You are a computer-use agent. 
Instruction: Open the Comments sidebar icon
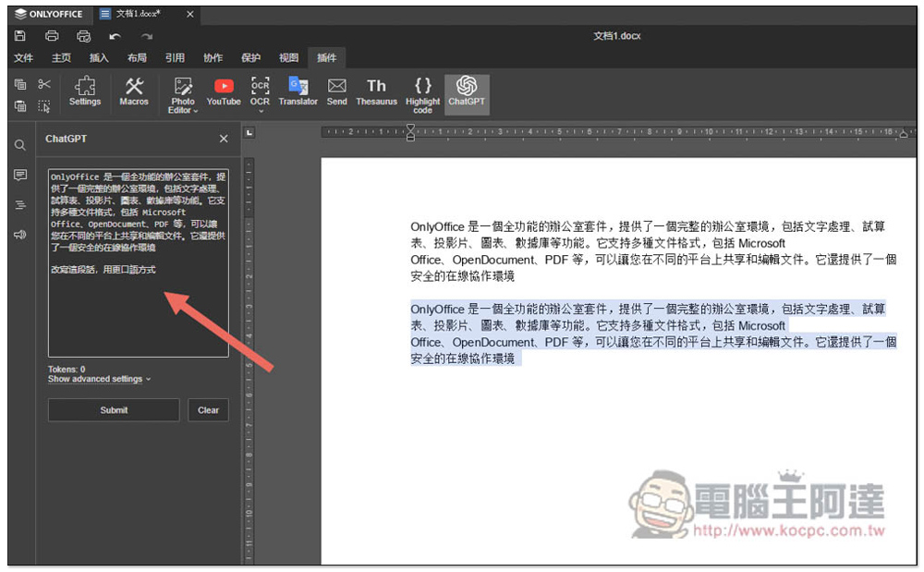(20, 175)
